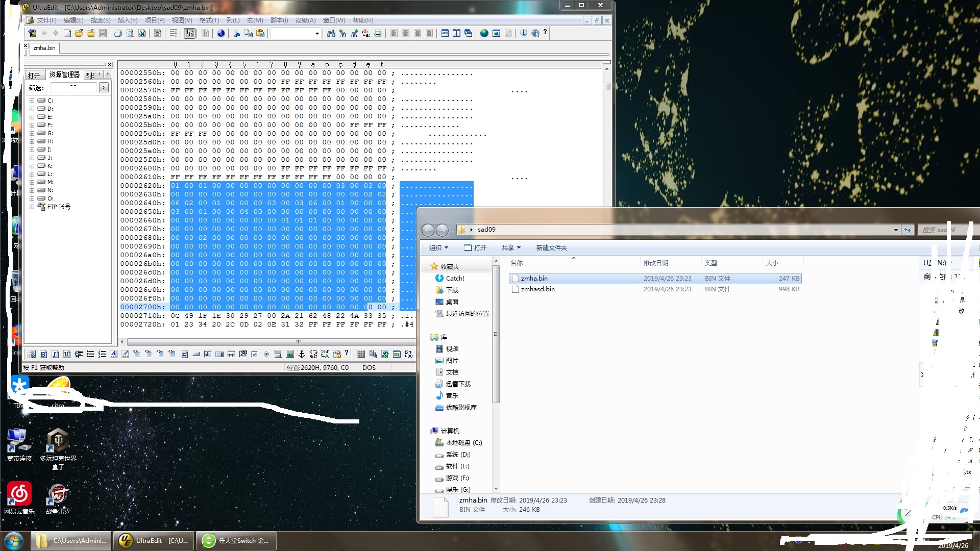Click the Tile windows horizontally icon

(445, 33)
